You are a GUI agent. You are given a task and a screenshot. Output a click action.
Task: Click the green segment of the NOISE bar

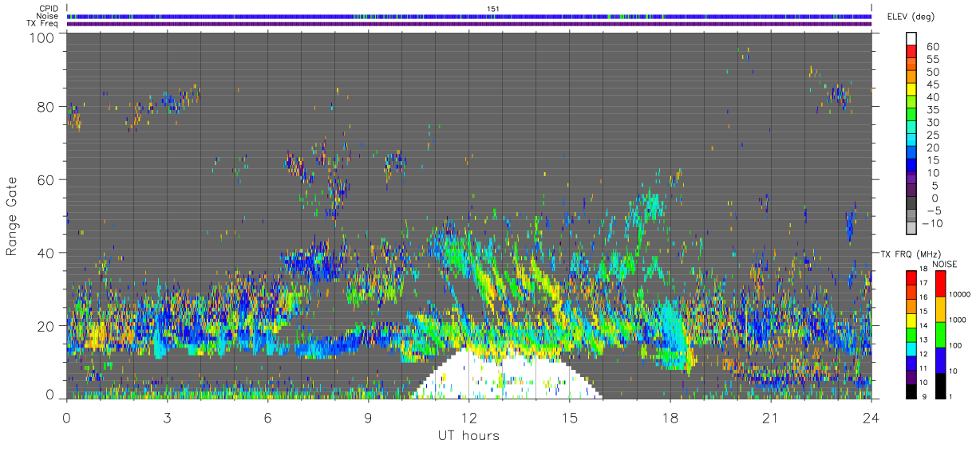(x=941, y=334)
